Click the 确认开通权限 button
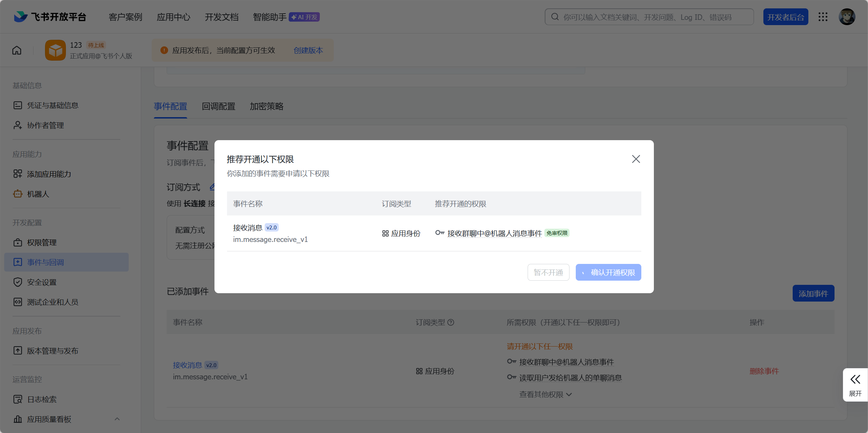Image resolution: width=868 pixels, height=433 pixels. point(608,272)
